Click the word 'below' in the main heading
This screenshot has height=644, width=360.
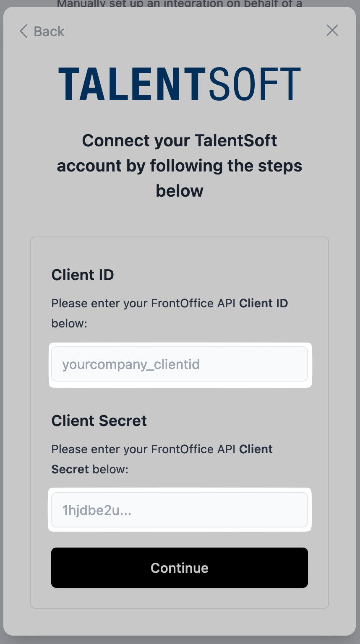[x=180, y=191]
